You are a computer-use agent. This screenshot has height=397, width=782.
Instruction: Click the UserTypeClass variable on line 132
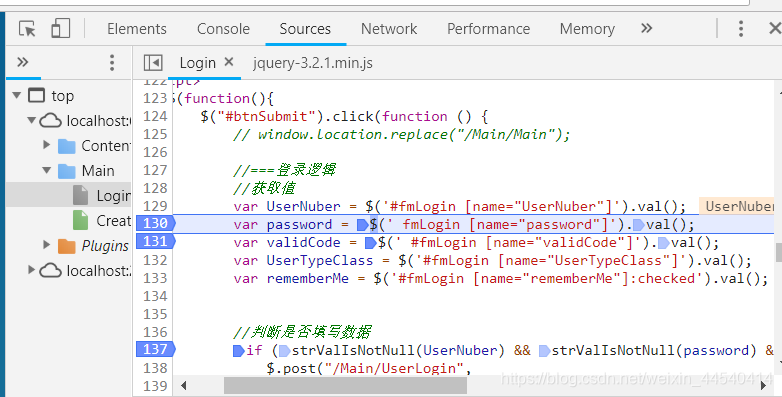[320, 260]
